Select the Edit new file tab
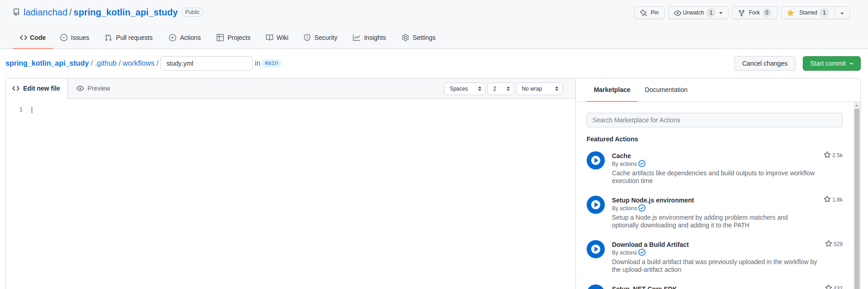The width and height of the screenshot is (868, 289). point(37,88)
